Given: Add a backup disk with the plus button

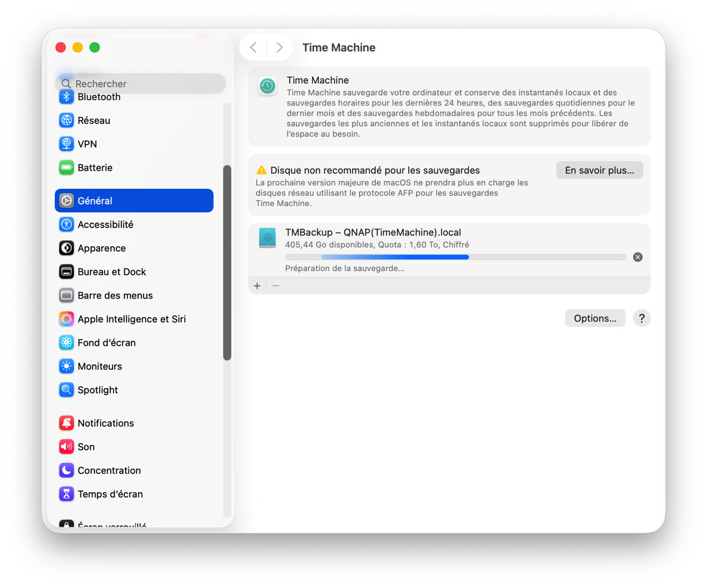Looking at the screenshot, I should pyautogui.click(x=257, y=286).
